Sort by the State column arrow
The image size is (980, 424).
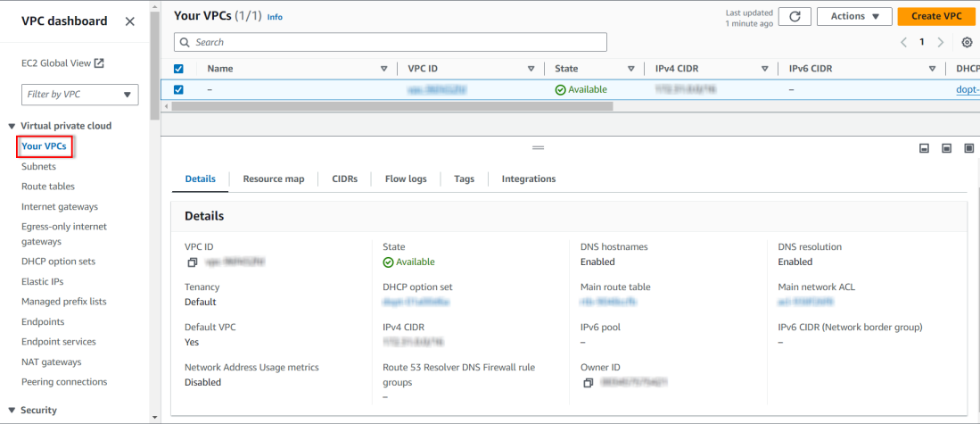point(631,69)
